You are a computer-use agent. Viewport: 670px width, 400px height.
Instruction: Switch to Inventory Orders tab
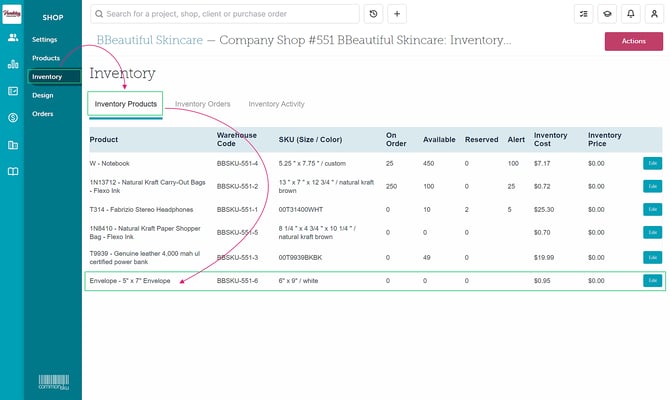tap(203, 104)
